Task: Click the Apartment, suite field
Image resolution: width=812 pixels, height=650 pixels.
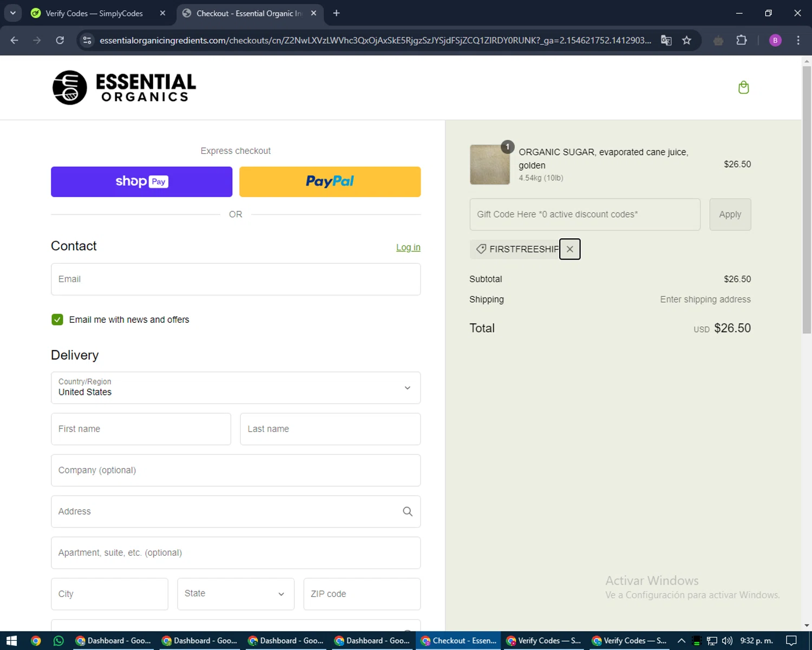Action: [x=235, y=552]
